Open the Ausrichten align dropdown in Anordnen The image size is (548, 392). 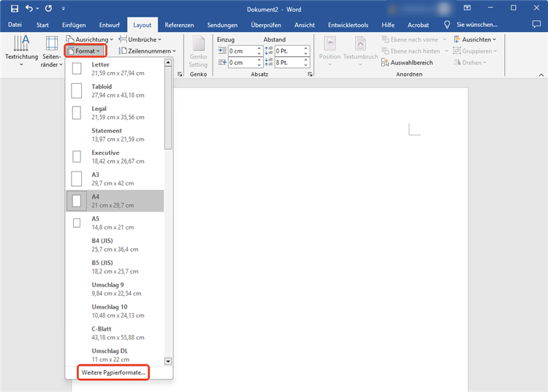click(x=475, y=39)
